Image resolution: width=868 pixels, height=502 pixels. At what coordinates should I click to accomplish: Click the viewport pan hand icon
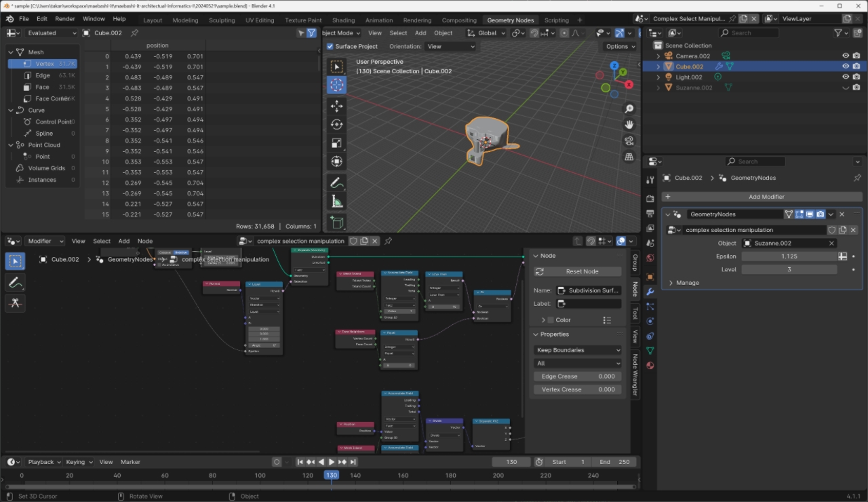[x=629, y=125]
